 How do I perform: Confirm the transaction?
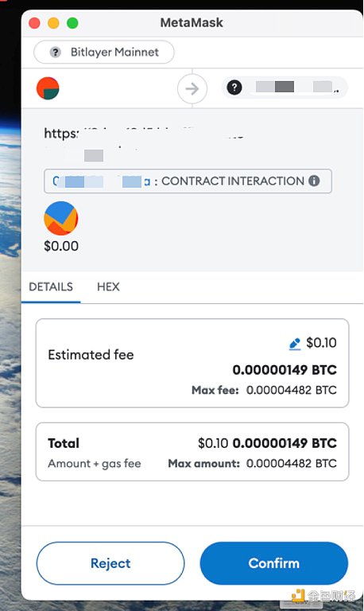pos(274,563)
